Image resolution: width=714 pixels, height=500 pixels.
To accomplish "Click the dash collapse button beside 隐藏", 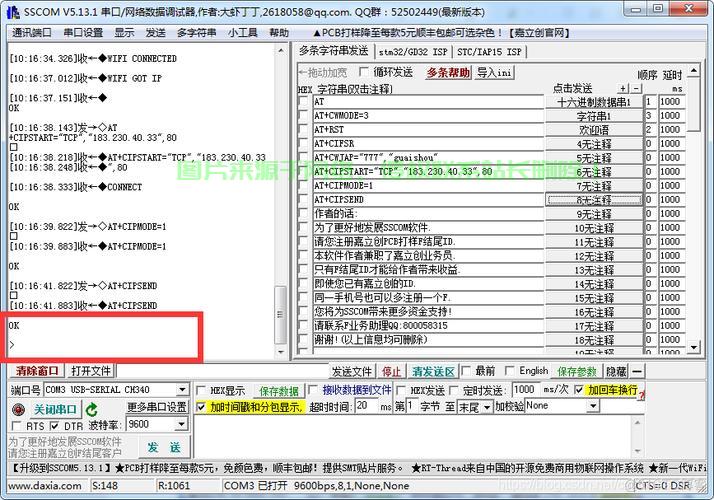I will click(x=637, y=372).
